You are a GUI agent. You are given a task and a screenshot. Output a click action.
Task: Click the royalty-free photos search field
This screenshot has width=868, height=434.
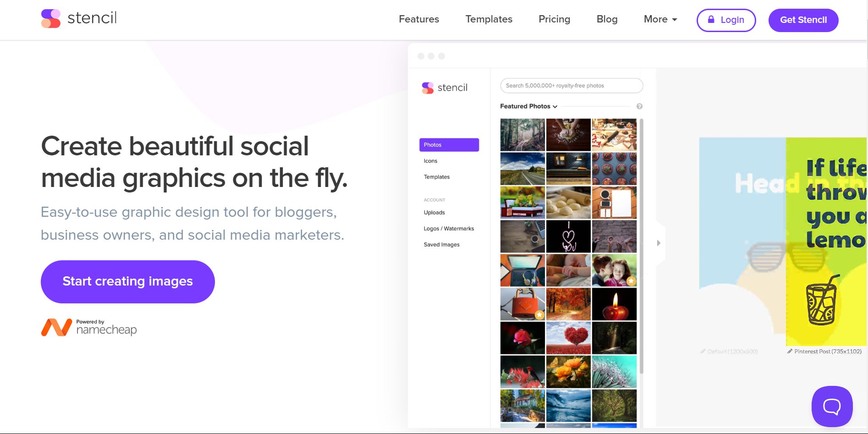571,86
